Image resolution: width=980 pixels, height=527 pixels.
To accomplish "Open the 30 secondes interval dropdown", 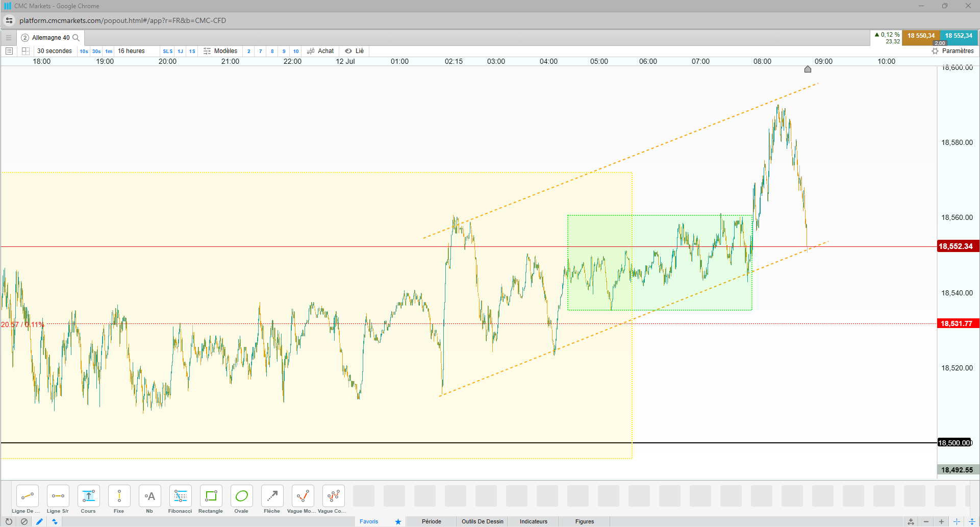I will [x=55, y=51].
